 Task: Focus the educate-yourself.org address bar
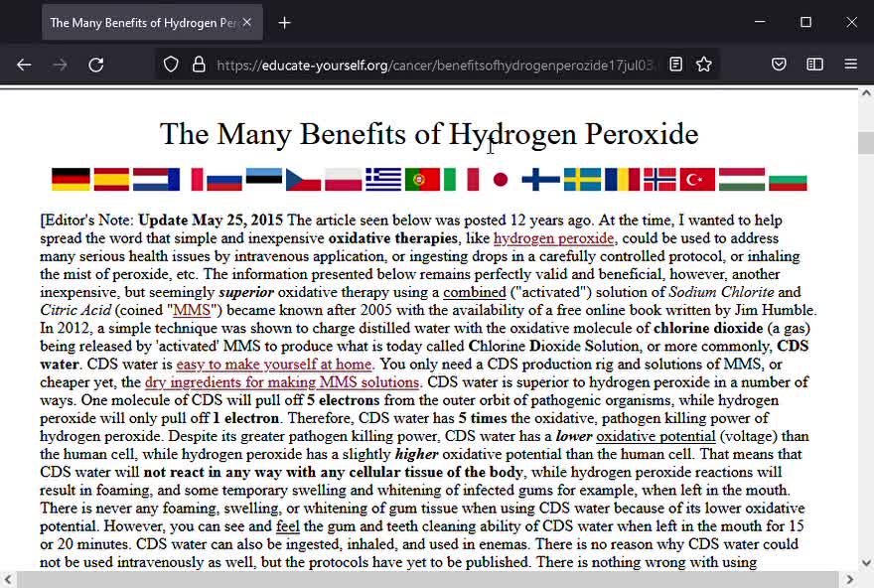pyautogui.click(x=435, y=66)
